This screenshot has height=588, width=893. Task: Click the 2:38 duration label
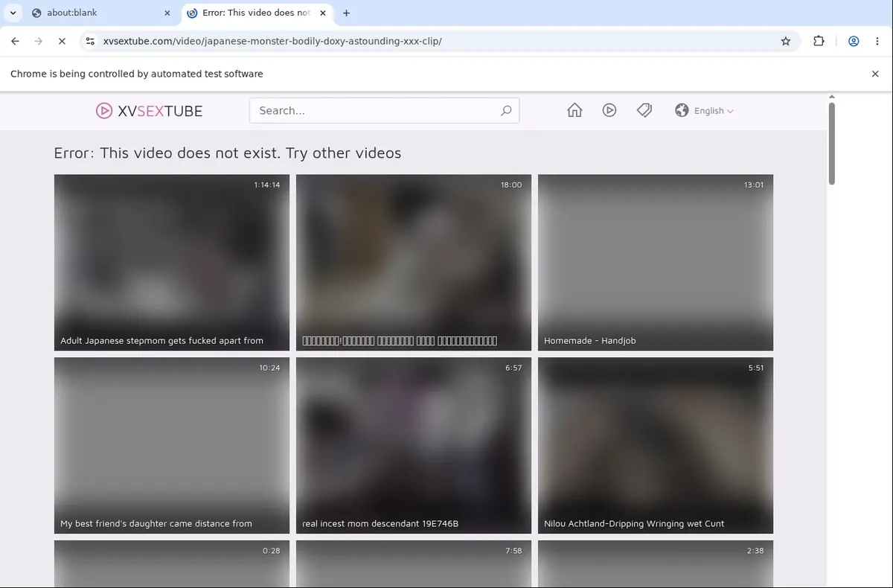coord(755,551)
